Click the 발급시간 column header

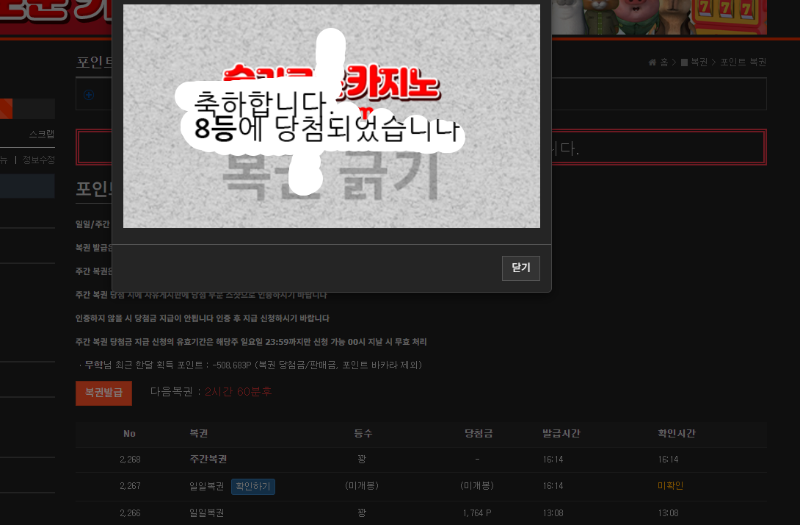560,433
